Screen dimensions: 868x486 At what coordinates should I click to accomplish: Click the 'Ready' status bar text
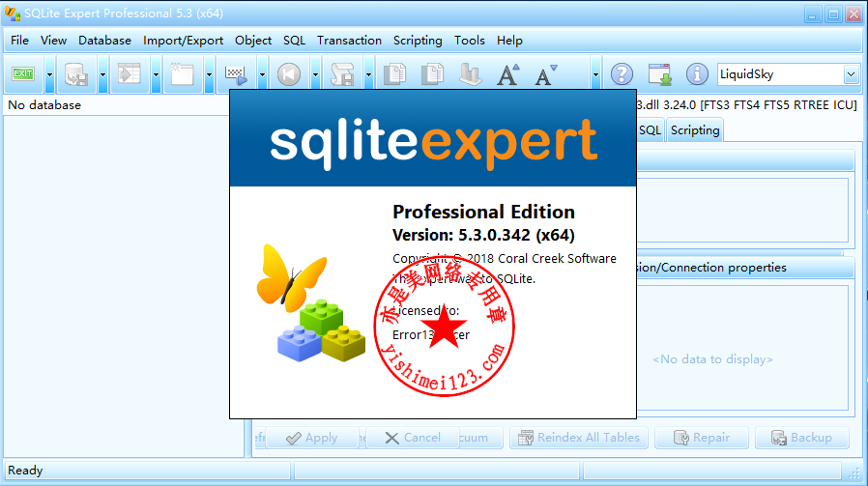(x=25, y=471)
